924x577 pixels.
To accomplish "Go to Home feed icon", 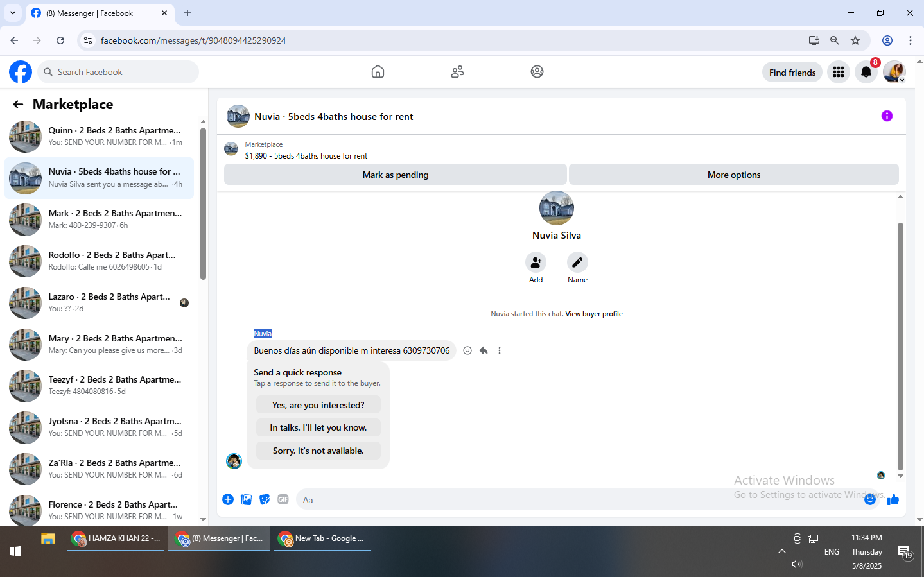I will point(378,72).
